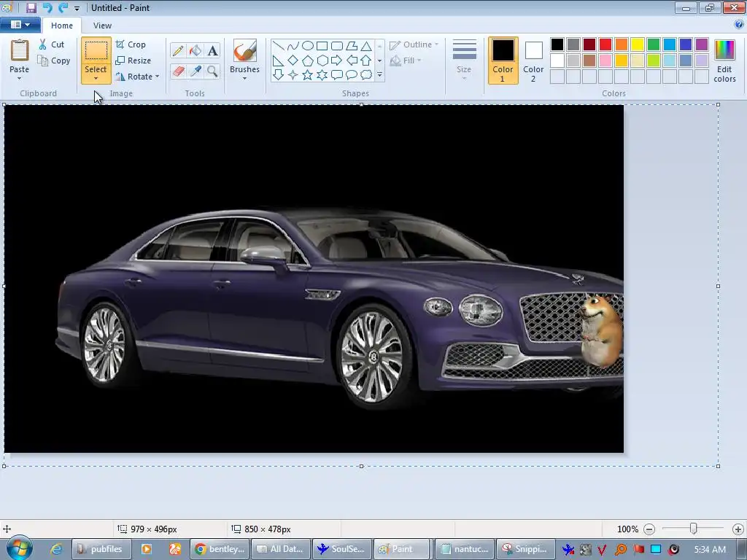Choose the Right triangle shape

tap(279, 61)
